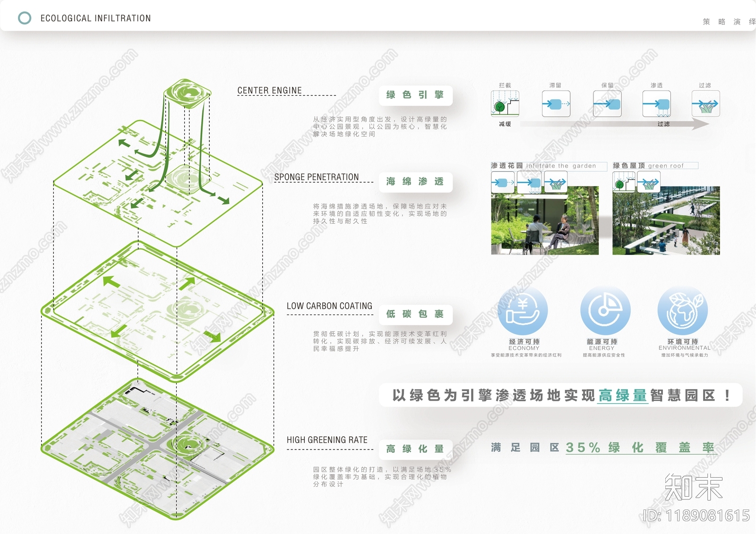756x534 pixels.
Task: Click the Energy pie-chart circle icon
Action: [605, 310]
